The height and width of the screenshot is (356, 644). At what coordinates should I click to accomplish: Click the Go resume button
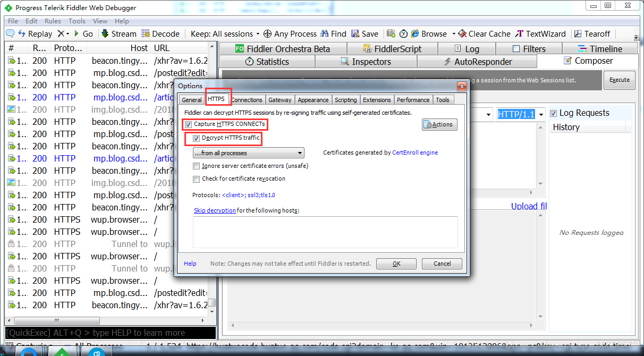[83, 33]
